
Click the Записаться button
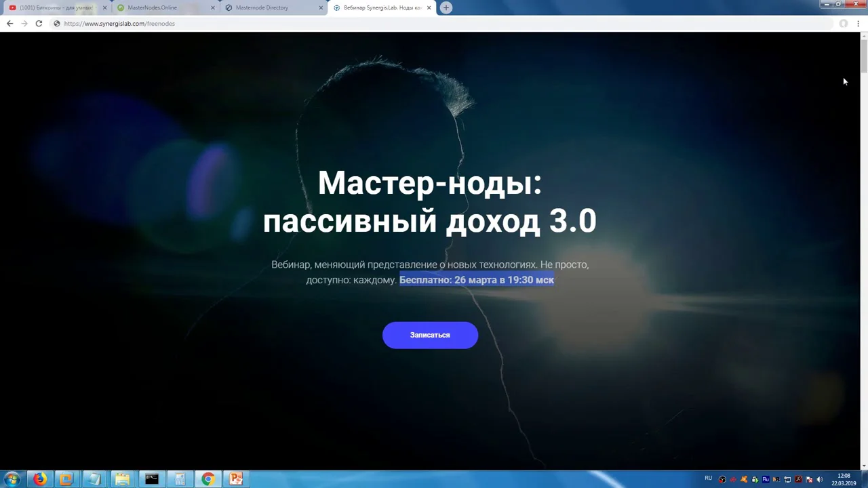[430, 335]
